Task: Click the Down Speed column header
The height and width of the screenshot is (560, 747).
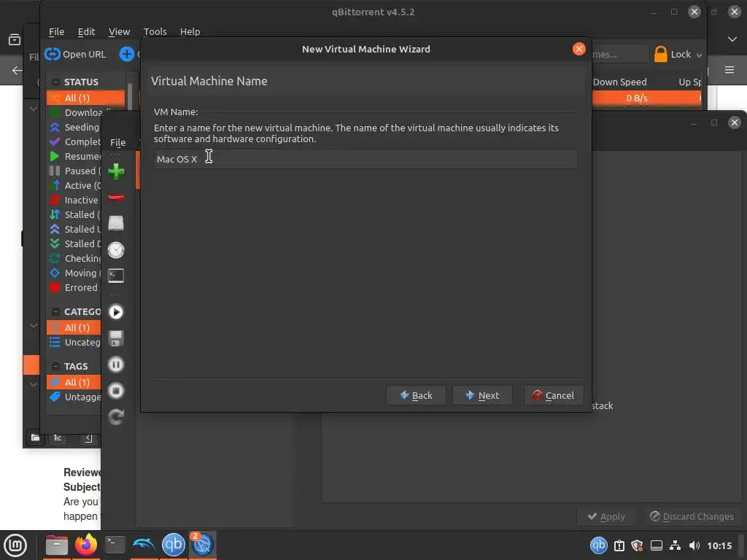Action: coord(620,82)
